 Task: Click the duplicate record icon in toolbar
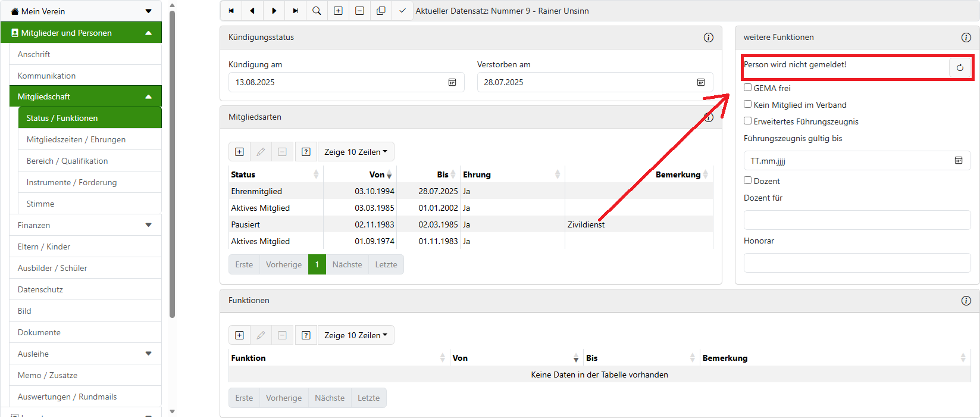pyautogui.click(x=381, y=11)
